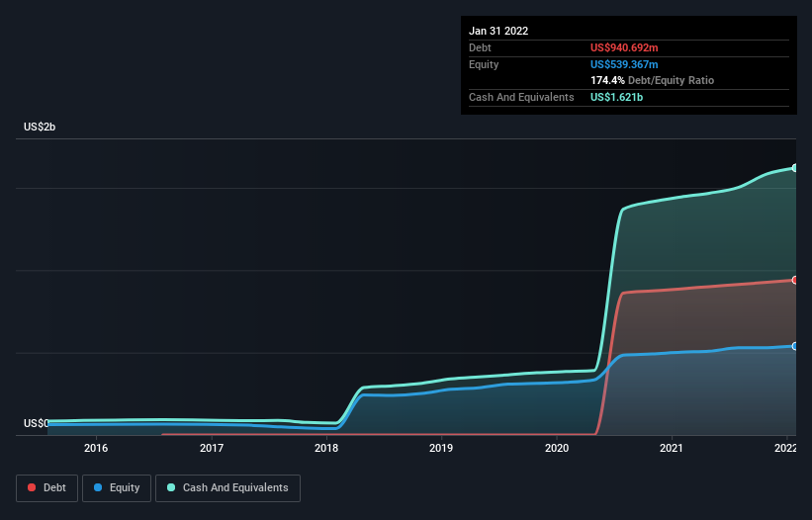Toggle the Cash And Equivalents legend button
812x520 pixels.
click(x=227, y=488)
